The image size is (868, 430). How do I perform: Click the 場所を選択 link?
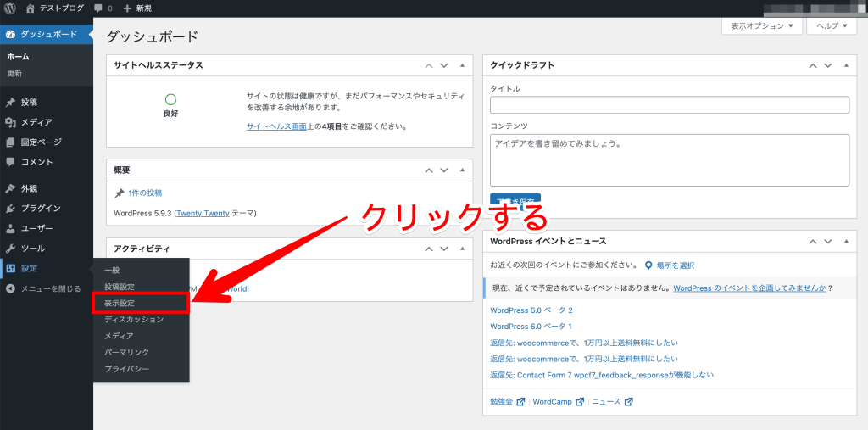coord(676,265)
